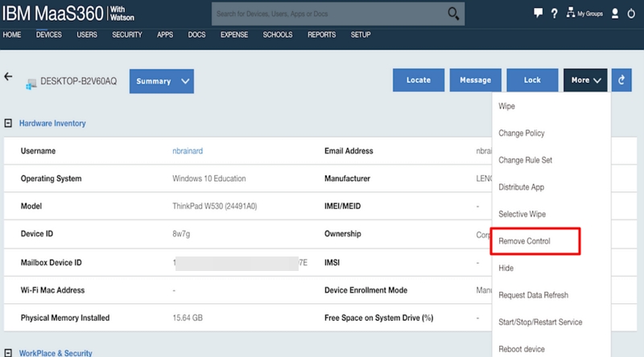The width and height of the screenshot is (644, 357).
Task: Click the power logout icon
Action: coord(631,14)
